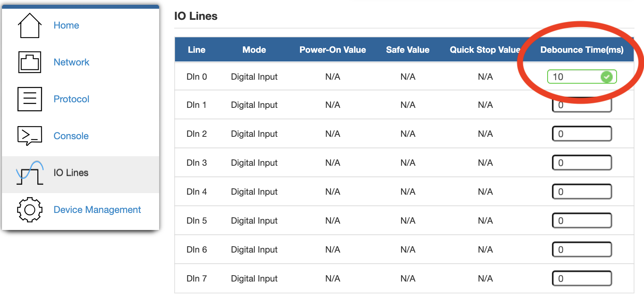Screen dimensions: 644x295
Task: Click the DIn 7 debounce time field
Action: 582,278
